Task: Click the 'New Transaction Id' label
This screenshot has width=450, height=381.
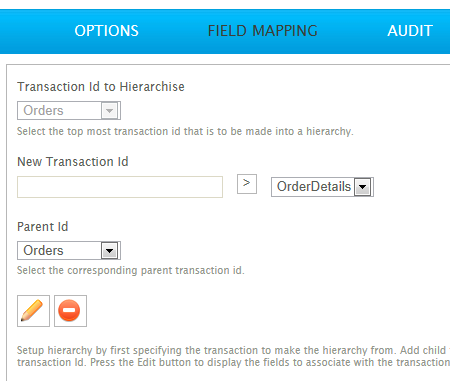Action: click(x=73, y=162)
